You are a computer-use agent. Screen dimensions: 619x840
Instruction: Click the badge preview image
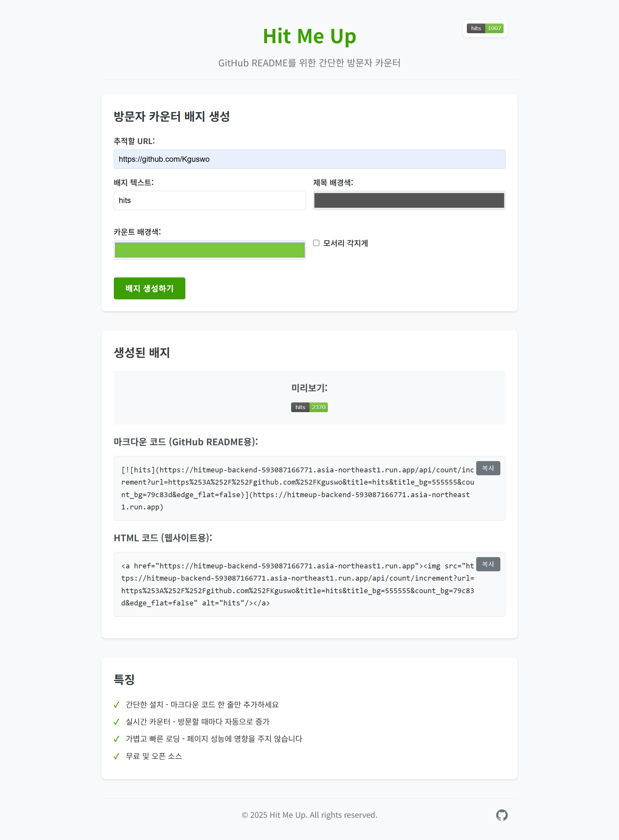click(x=309, y=407)
